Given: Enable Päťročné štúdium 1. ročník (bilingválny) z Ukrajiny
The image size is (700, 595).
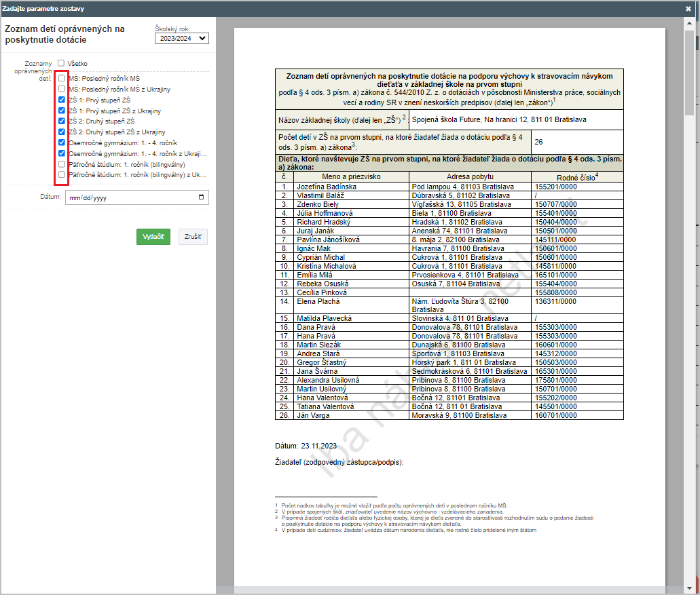Looking at the screenshot, I should tap(62, 174).
